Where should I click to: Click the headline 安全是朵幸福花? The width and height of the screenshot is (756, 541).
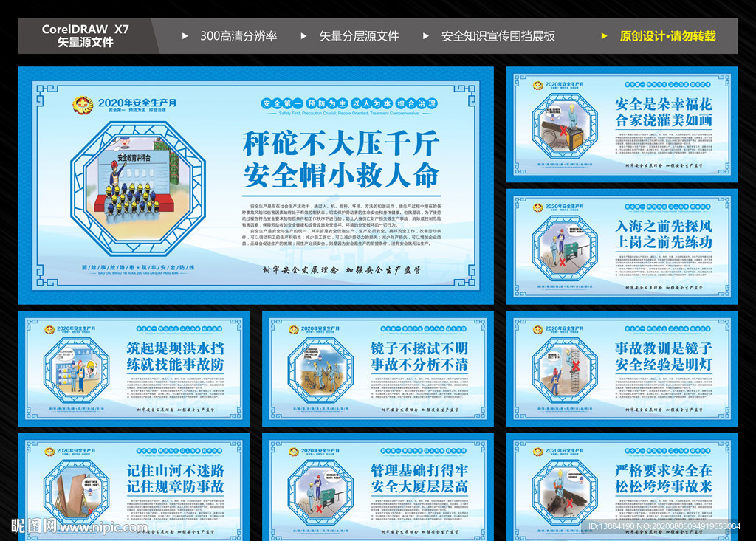(x=664, y=104)
